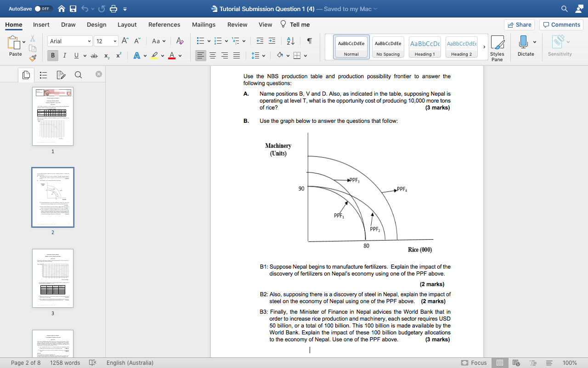Apply the red font color

172,56
